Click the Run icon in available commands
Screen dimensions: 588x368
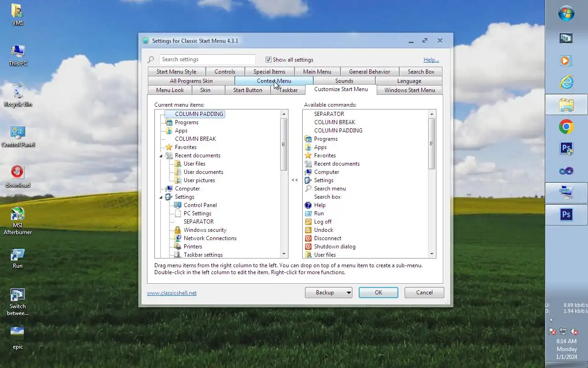308,213
